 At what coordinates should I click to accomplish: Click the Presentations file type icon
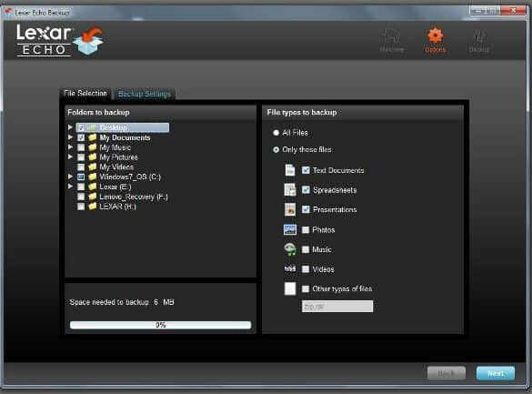[x=290, y=209]
